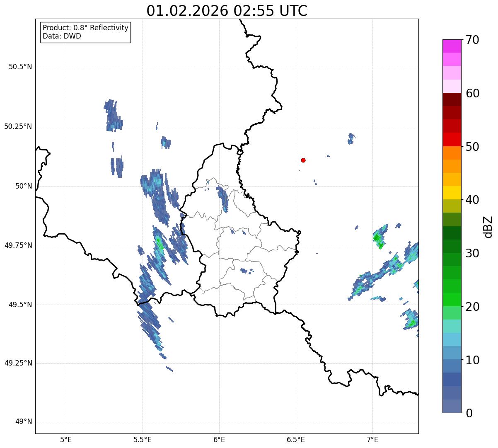The width and height of the screenshot is (498, 448).
Task: Click the bright red colorbar segment above 50
Action: pos(452,140)
